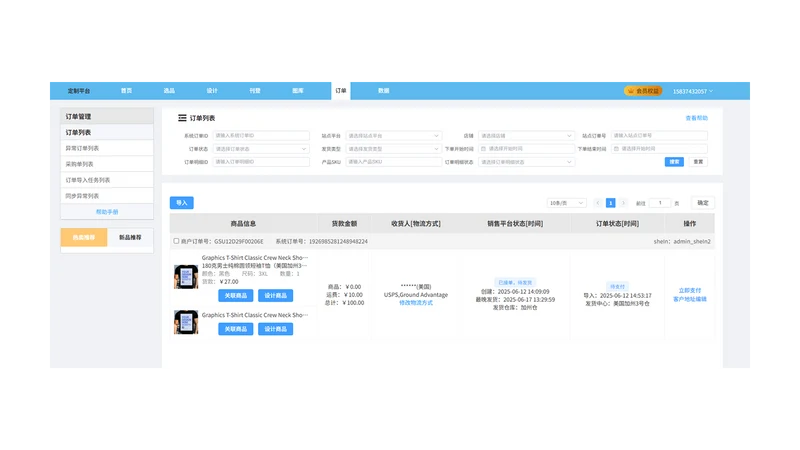Click the 导入 button

[x=182, y=203]
